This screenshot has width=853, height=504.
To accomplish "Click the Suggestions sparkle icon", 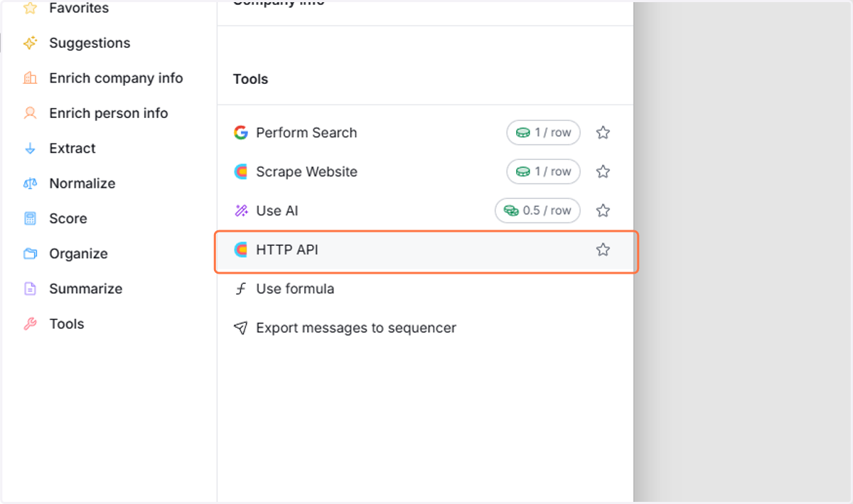I will 30,43.
